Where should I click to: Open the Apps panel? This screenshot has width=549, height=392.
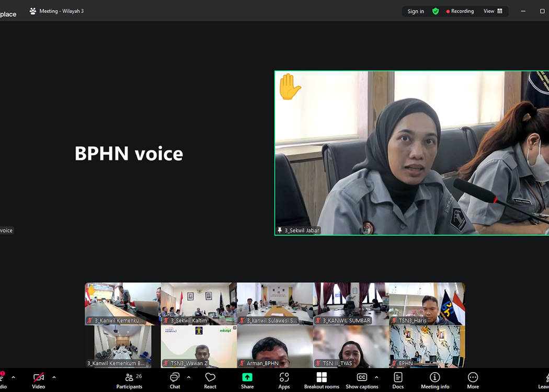pos(284,381)
